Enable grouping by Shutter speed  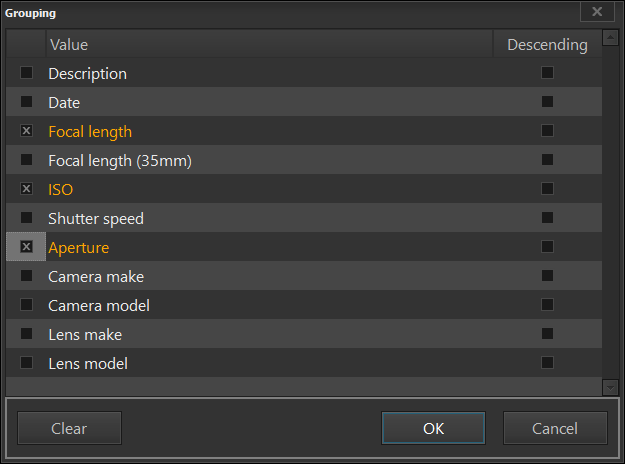click(26, 218)
